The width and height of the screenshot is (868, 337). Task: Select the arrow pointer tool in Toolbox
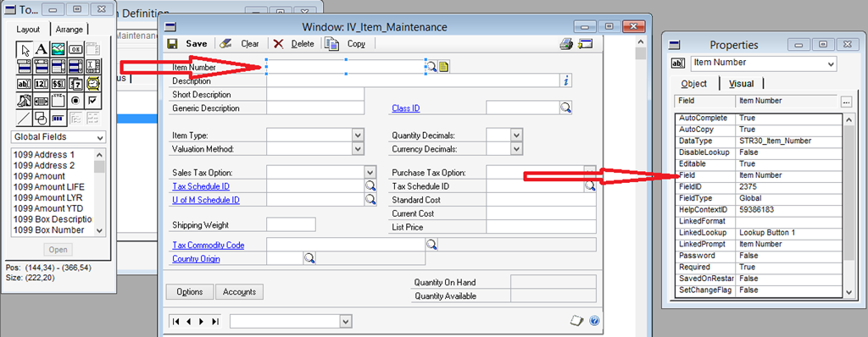coord(25,50)
